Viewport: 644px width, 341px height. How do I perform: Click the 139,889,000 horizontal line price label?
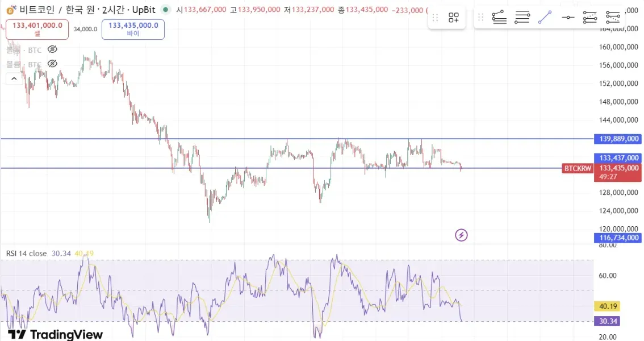tap(618, 139)
